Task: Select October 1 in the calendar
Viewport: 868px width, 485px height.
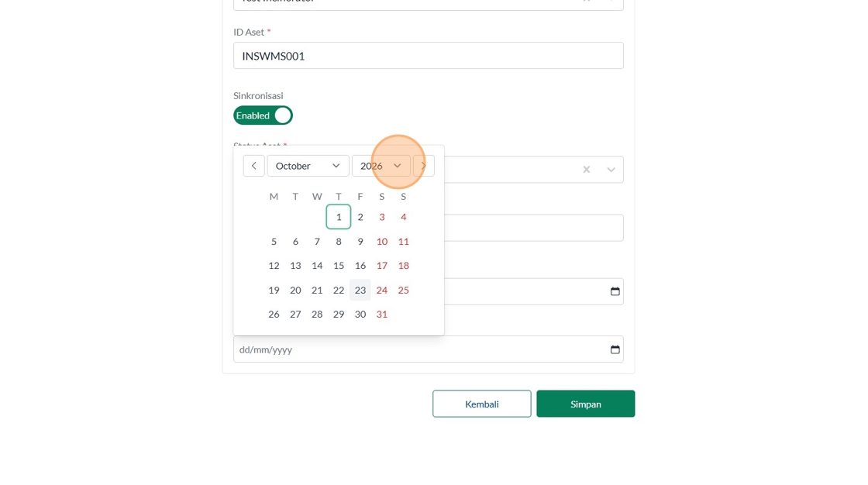Action: (339, 217)
